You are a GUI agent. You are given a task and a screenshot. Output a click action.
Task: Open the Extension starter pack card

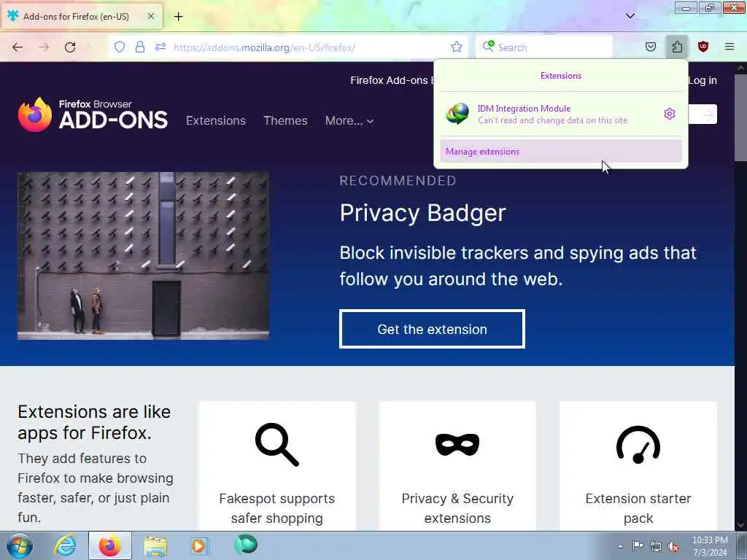638,466
